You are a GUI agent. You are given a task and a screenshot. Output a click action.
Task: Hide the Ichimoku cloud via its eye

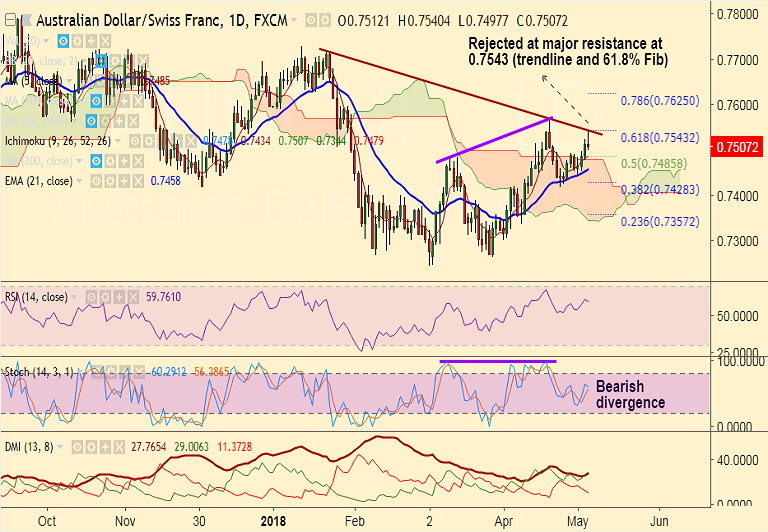point(135,142)
